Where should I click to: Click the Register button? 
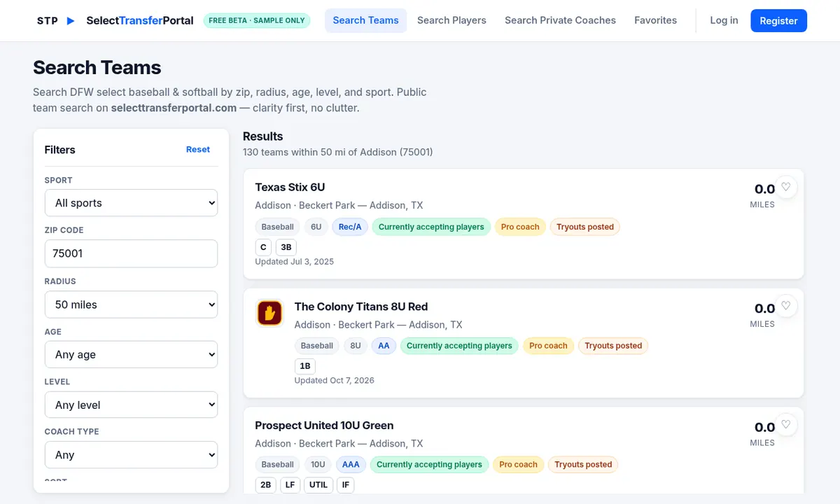tap(778, 21)
